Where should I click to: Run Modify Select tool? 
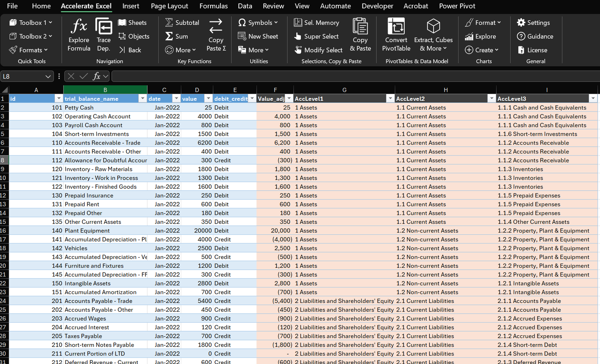pyautogui.click(x=318, y=50)
